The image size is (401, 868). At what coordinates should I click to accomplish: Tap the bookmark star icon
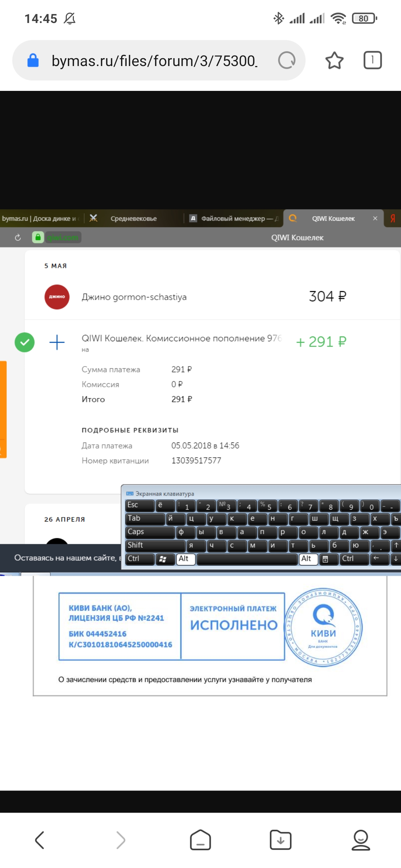(334, 60)
